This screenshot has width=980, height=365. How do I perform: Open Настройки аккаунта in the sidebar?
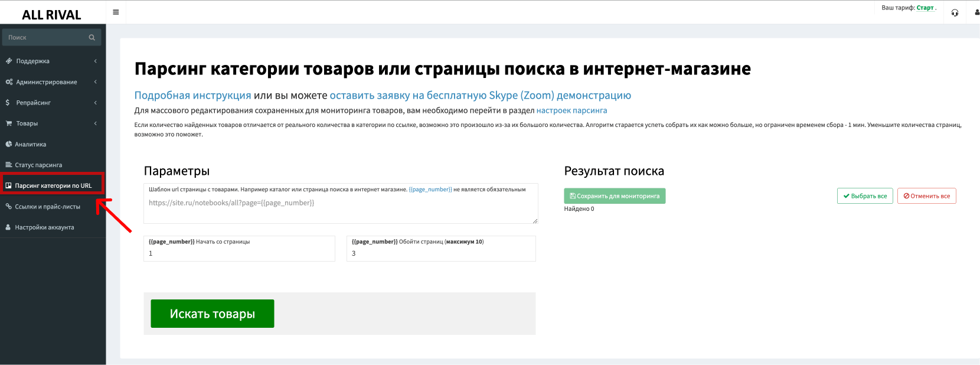click(44, 227)
